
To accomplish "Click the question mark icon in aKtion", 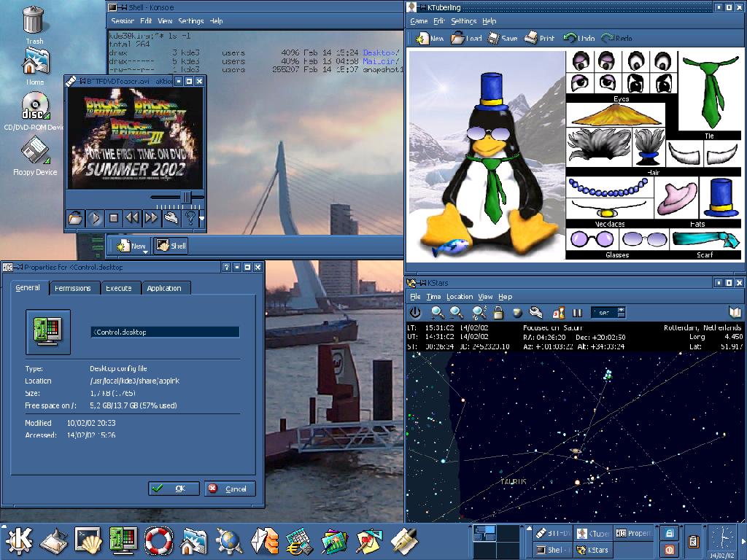I will click(x=189, y=218).
